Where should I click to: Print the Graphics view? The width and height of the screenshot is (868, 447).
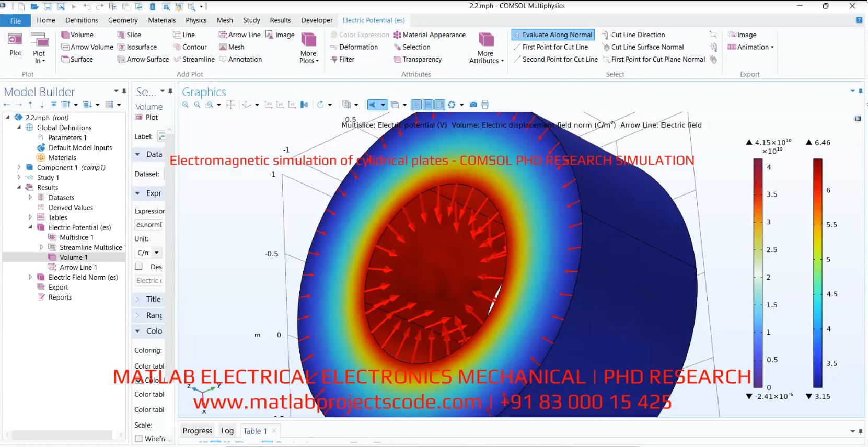485,105
